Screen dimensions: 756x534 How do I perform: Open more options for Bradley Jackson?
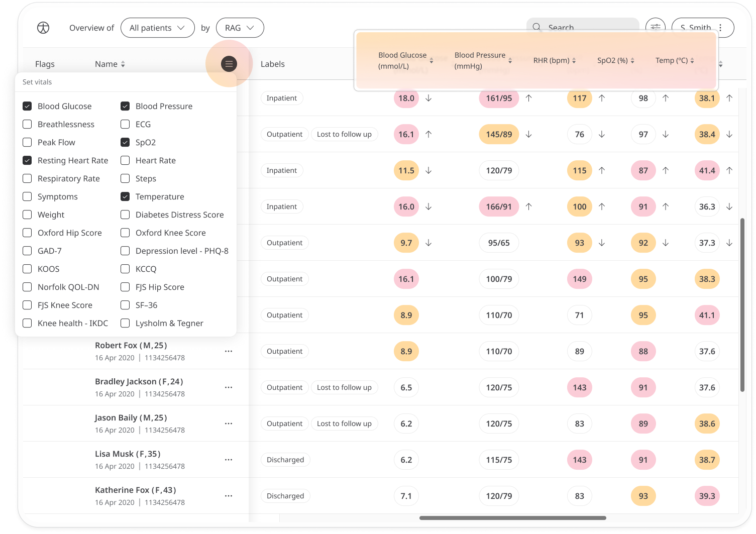pos(229,387)
